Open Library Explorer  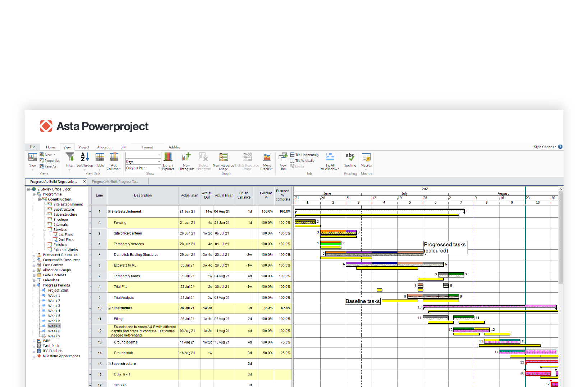(168, 161)
